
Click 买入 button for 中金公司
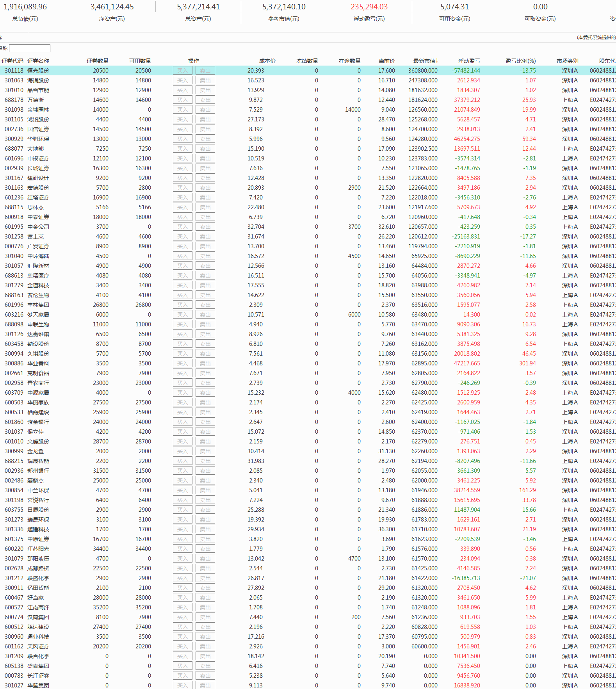pos(183,227)
